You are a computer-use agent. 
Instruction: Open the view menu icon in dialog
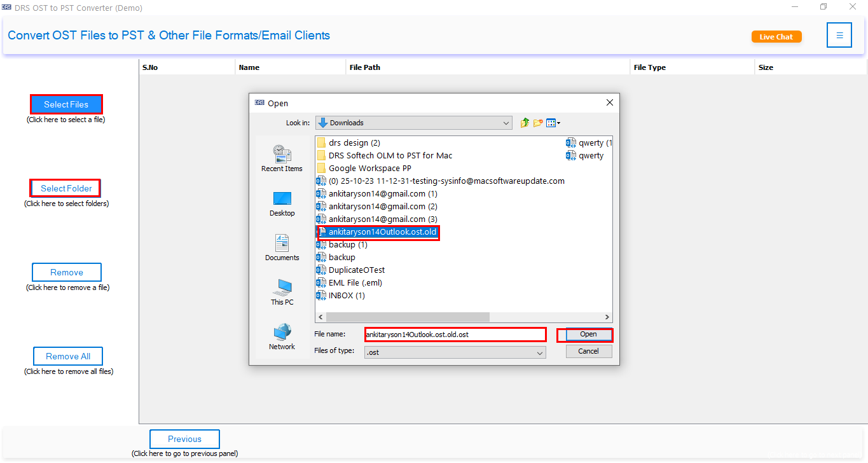pos(553,123)
